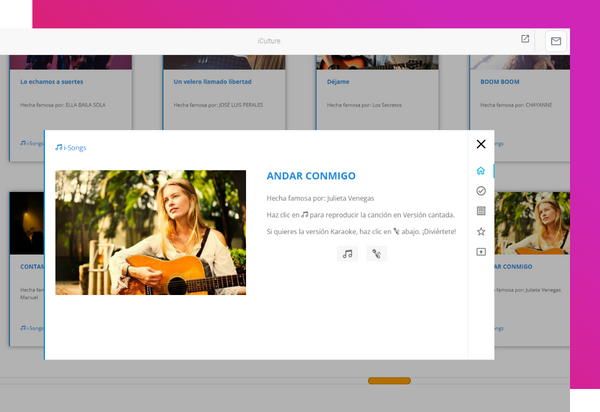600x412 pixels.
Task: Open the home tab in dialog sidebar
Action: point(481,171)
